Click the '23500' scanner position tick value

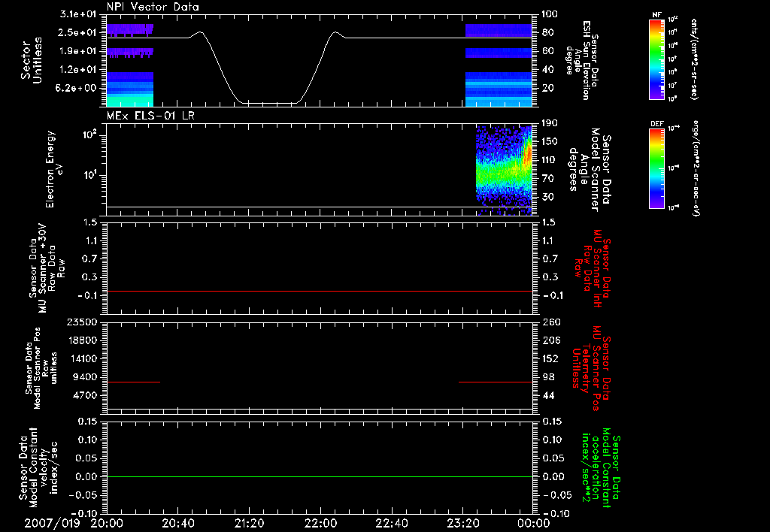coord(83,322)
